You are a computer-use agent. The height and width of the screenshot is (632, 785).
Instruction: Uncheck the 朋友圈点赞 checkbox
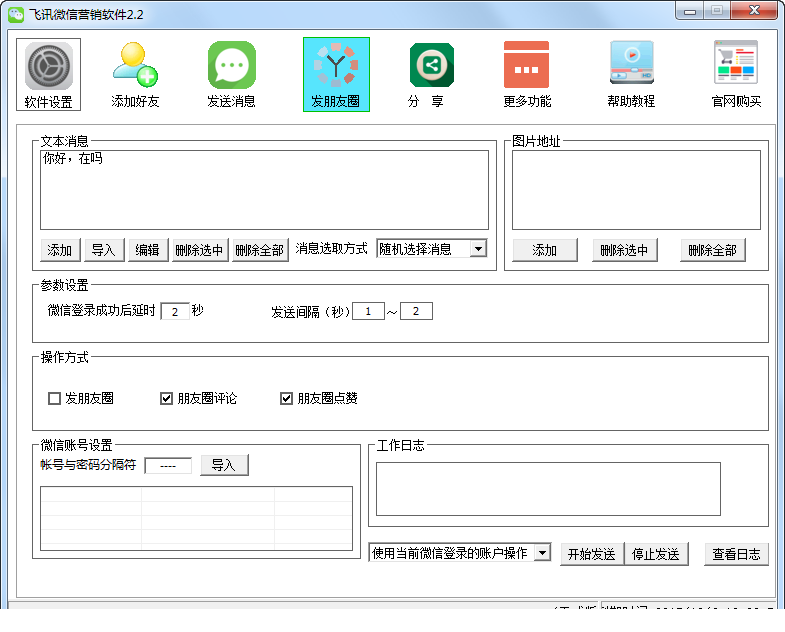pyautogui.click(x=286, y=399)
